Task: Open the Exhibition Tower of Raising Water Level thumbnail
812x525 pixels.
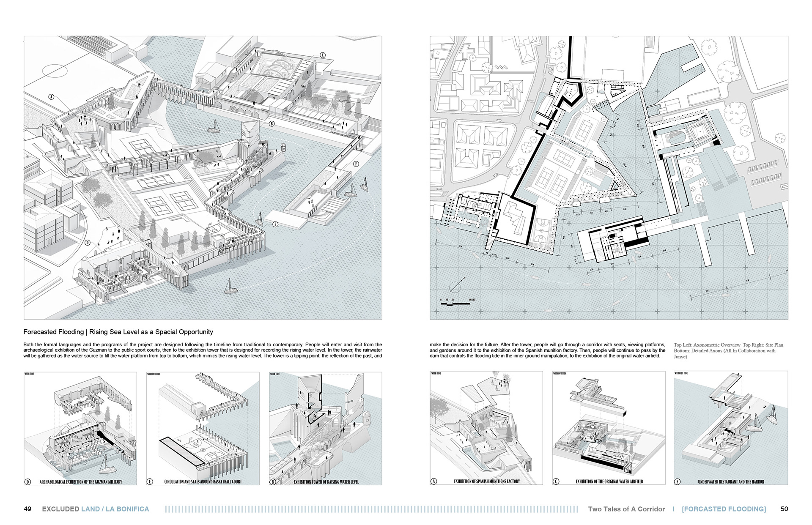Action: coord(325,428)
